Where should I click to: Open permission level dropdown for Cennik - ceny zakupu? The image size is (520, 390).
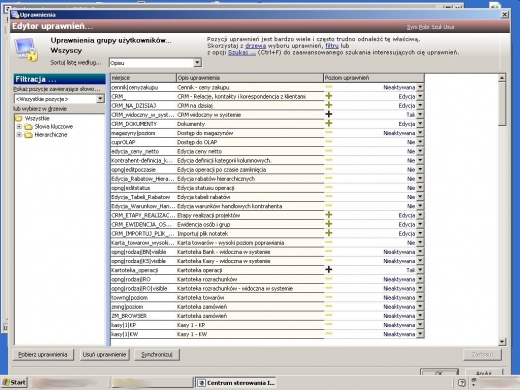point(420,87)
